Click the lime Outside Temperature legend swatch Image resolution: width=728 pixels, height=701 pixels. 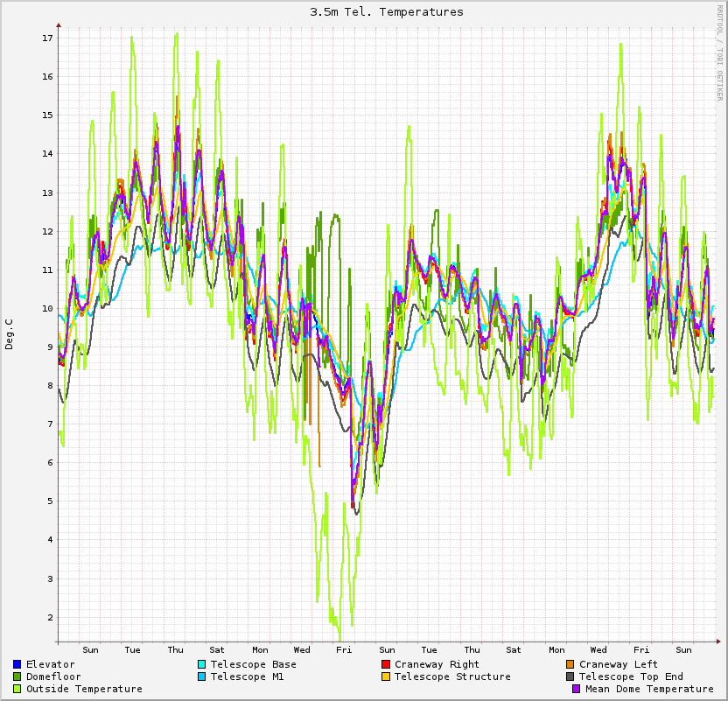pyautogui.click(x=17, y=689)
